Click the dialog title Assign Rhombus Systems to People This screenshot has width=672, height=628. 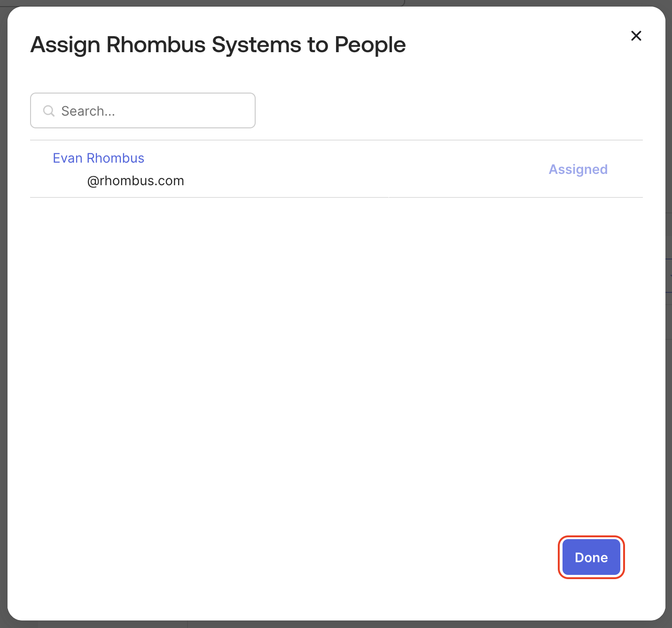pyautogui.click(x=218, y=45)
